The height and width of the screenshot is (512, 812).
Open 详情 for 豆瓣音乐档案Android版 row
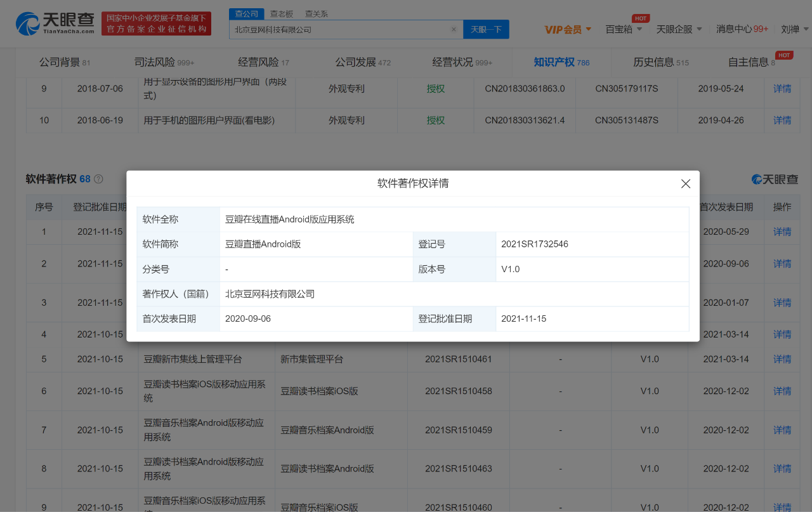point(782,430)
